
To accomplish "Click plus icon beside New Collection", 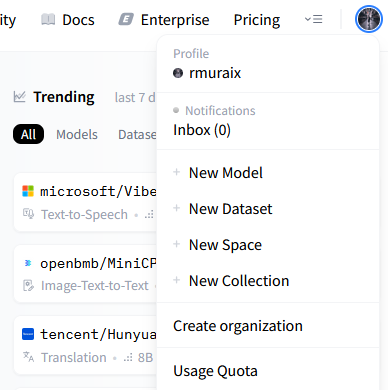I will point(177,280).
